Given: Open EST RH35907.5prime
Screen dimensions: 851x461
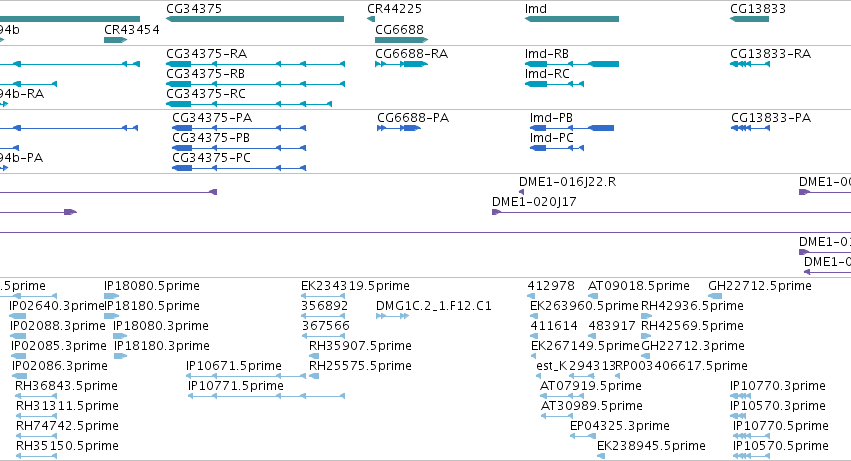Looking at the screenshot, I should [x=314, y=357].
